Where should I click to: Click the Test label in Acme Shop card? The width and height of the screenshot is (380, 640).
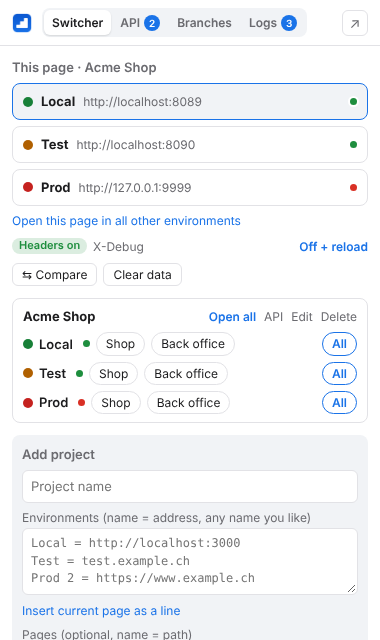52,373
